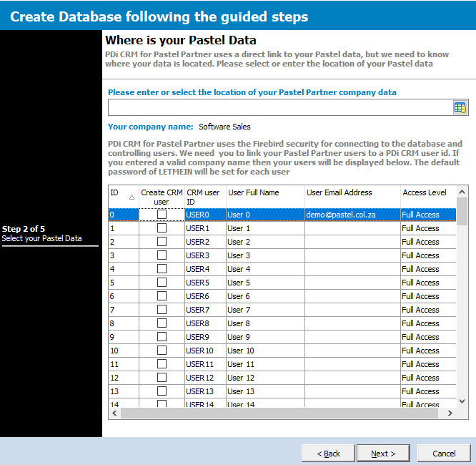This screenshot has height=465, width=476.
Task: Select the USER12 CRM user ID cell
Action: coord(205,377)
